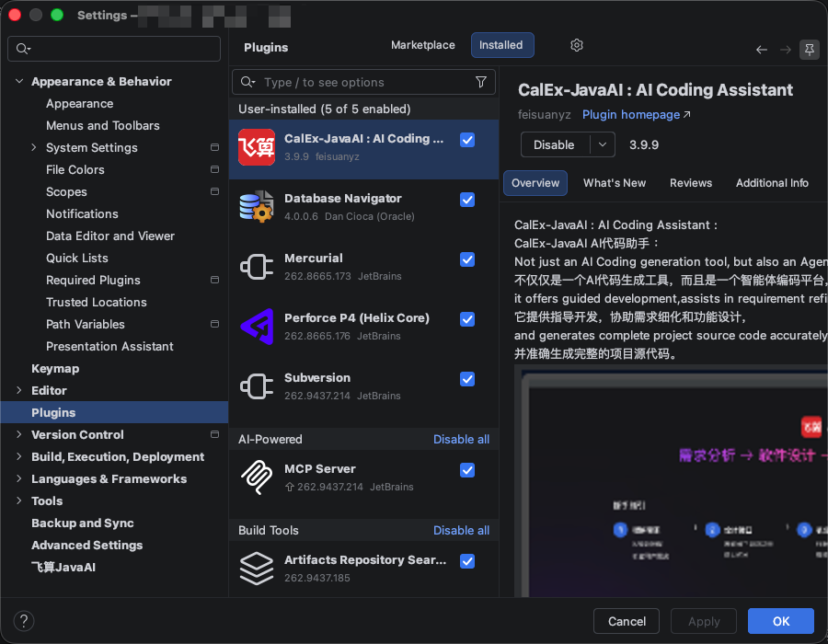828x644 pixels.
Task: Click the plugin search magnifier icon
Action: (247, 82)
